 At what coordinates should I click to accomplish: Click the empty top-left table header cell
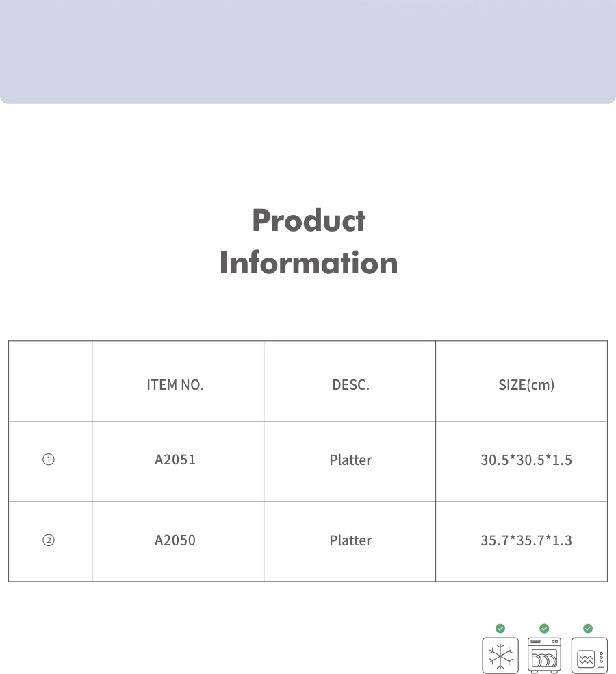(50, 381)
